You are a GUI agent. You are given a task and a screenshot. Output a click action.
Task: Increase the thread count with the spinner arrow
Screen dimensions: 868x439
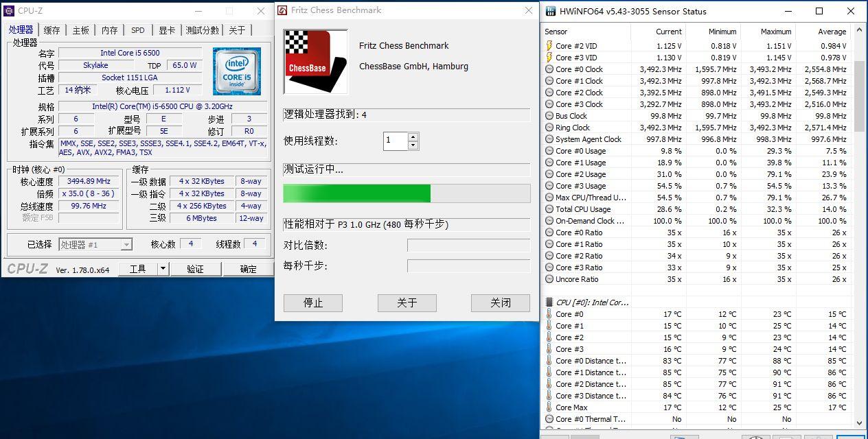[x=412, y=137]
